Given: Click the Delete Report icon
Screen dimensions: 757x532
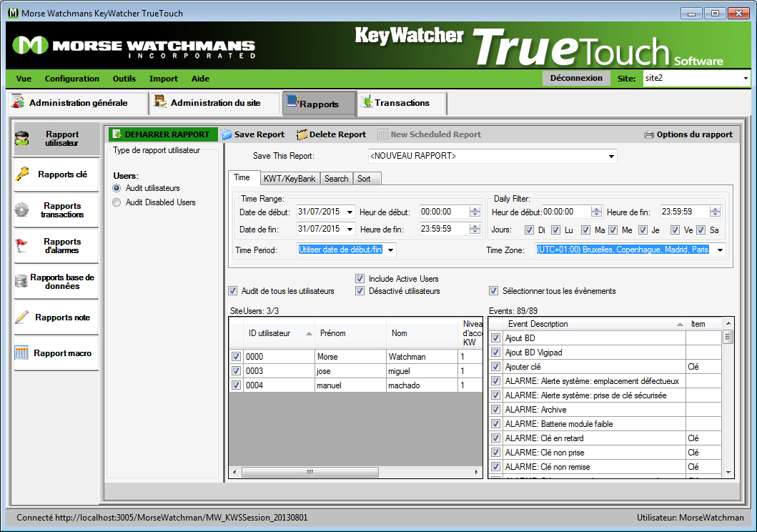Looking at the screenshot, I should pos(302,134).
